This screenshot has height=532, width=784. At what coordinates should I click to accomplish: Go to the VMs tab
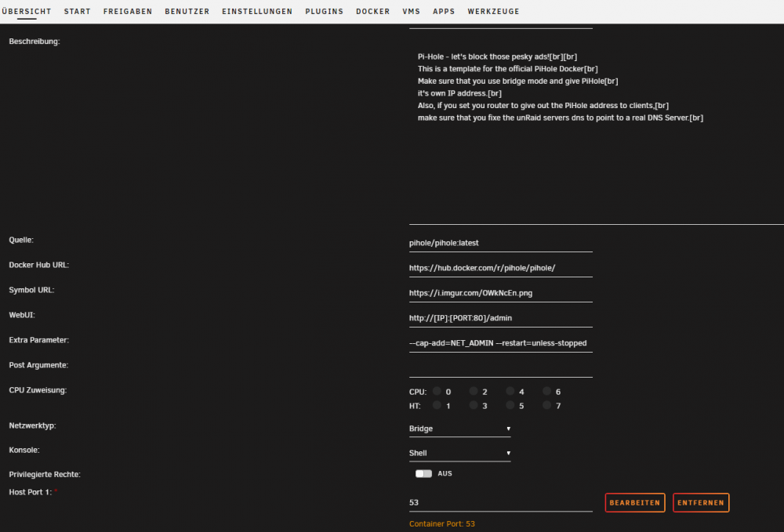point(412,11)
